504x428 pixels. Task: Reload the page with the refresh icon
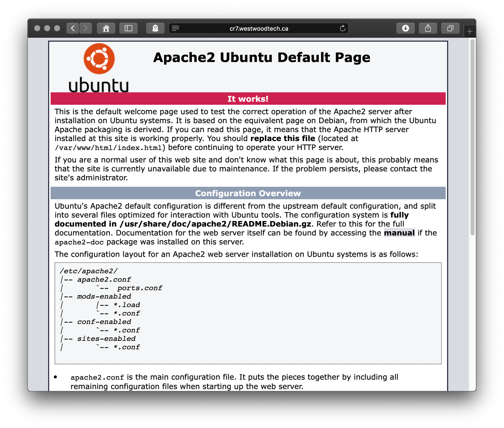(x=342, y=28)
